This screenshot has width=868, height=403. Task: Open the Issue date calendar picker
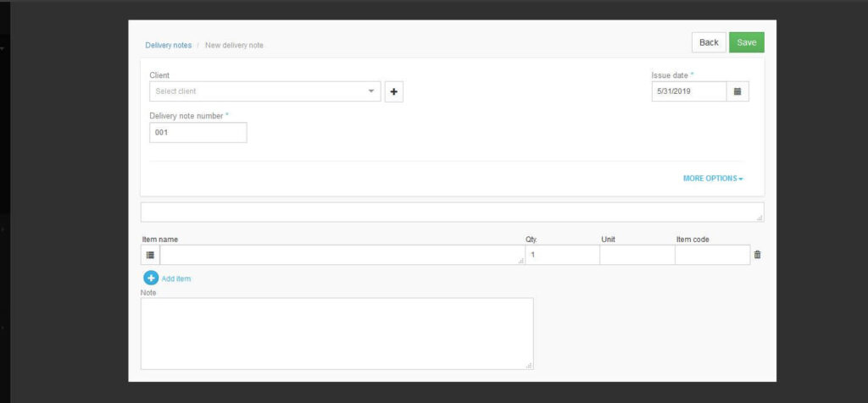click(x=737, y=91)
